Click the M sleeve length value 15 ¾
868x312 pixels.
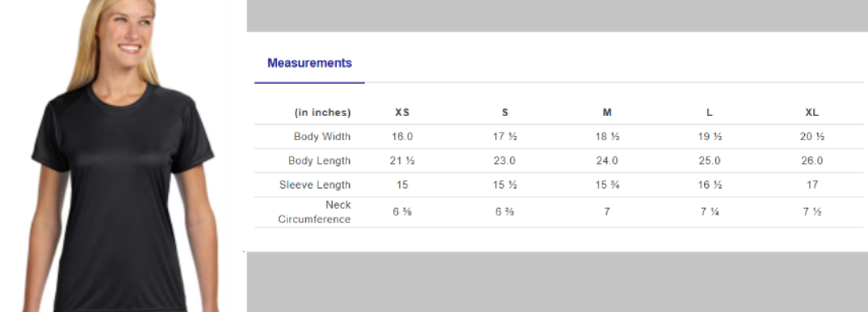[x=607, y=185]
